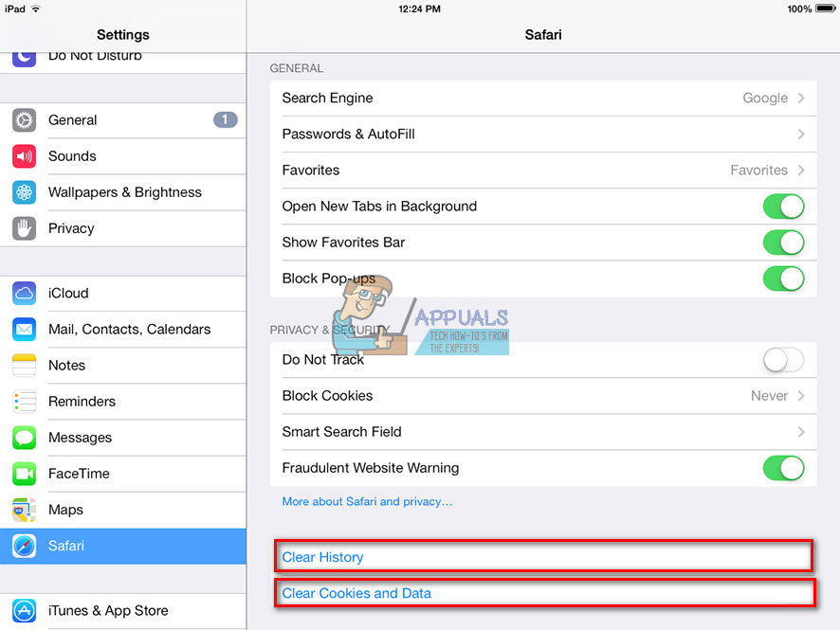Open Smart Search Field chevron
Image resolution: width=840 pixels, height=630 pixels.
[x=801, y=432]
